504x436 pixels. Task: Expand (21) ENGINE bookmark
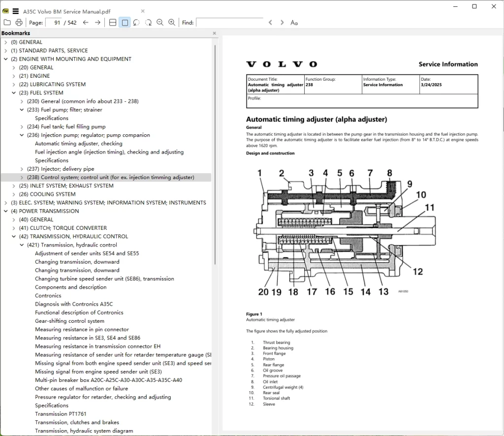(13, 76)
